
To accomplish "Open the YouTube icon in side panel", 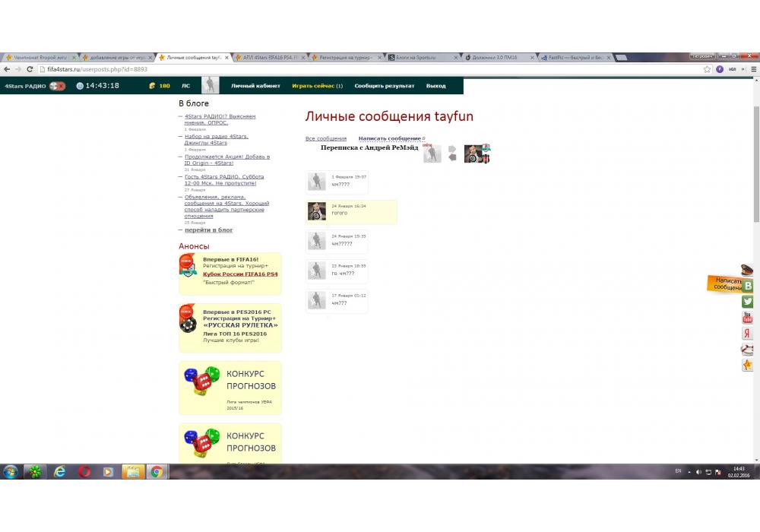I will [748, 318].
